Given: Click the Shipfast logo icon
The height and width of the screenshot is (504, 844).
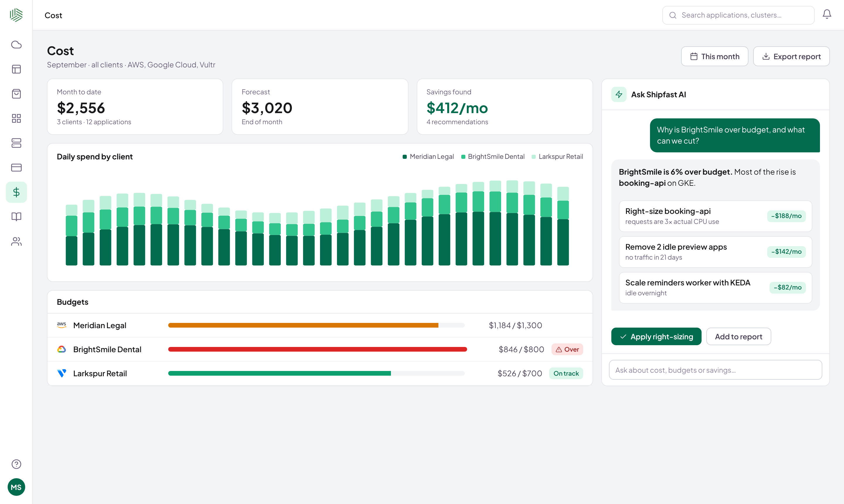Looking at the screenshot, I should [16, 15].
